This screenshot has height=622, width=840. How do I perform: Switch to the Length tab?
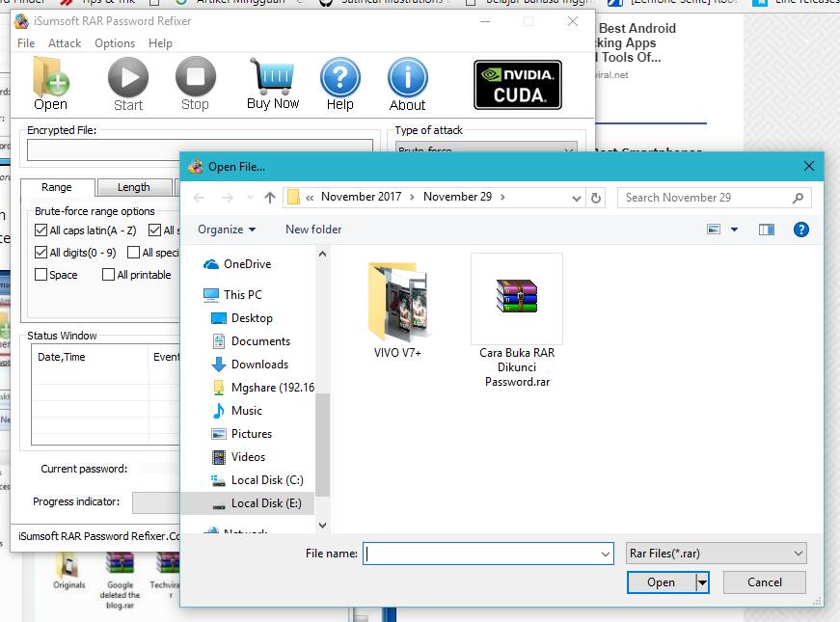click(133, 187)
